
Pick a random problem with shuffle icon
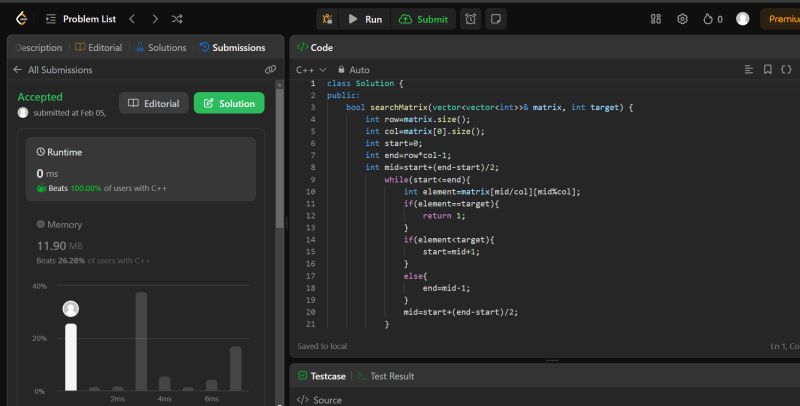(177, 19)
